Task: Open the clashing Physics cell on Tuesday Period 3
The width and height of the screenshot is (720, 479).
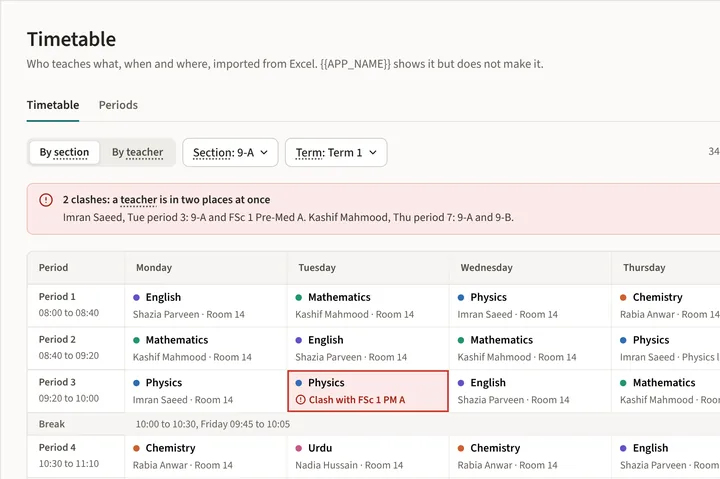Action: click(368, 391)
